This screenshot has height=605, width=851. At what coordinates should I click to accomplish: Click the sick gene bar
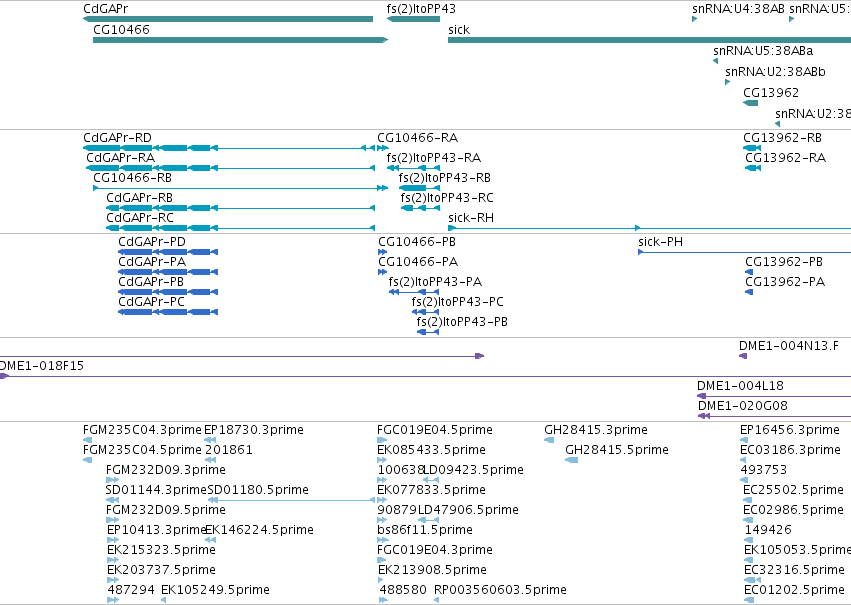point(649,40)
